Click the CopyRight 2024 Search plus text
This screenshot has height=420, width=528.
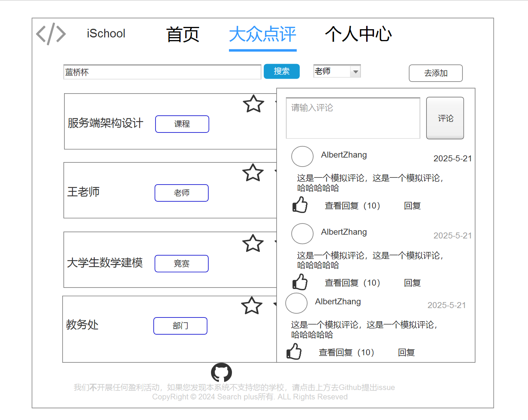[x=250, y=397]
